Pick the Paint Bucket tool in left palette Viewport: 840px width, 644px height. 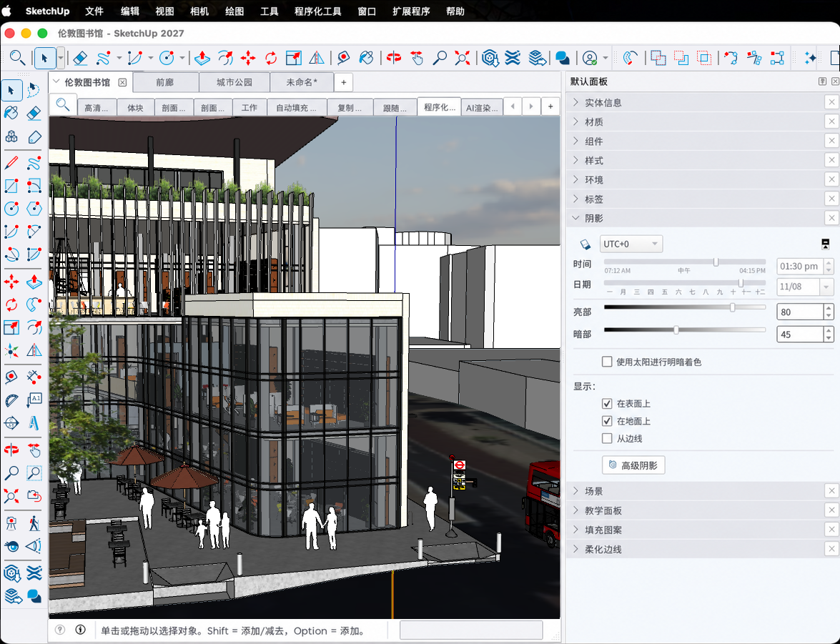11,113
